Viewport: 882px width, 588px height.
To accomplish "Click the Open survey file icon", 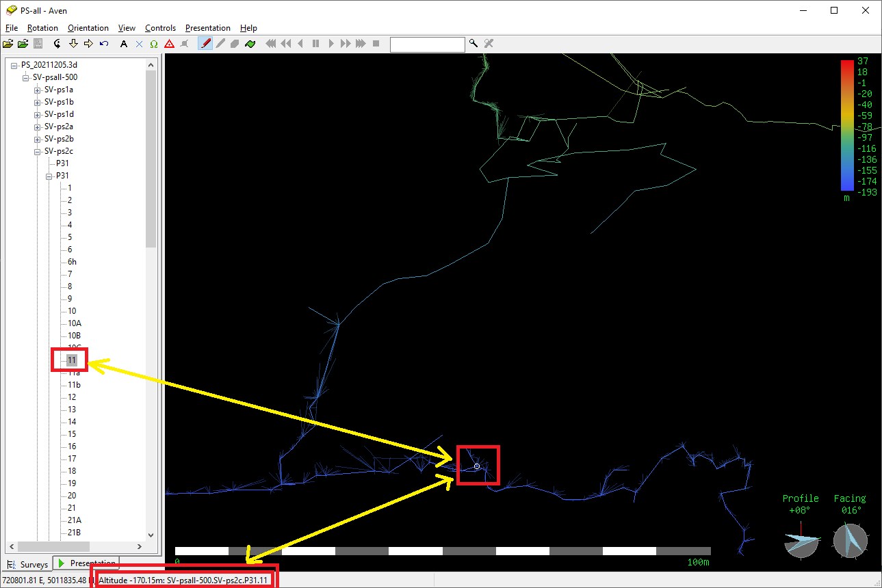I will click(8, 44).
